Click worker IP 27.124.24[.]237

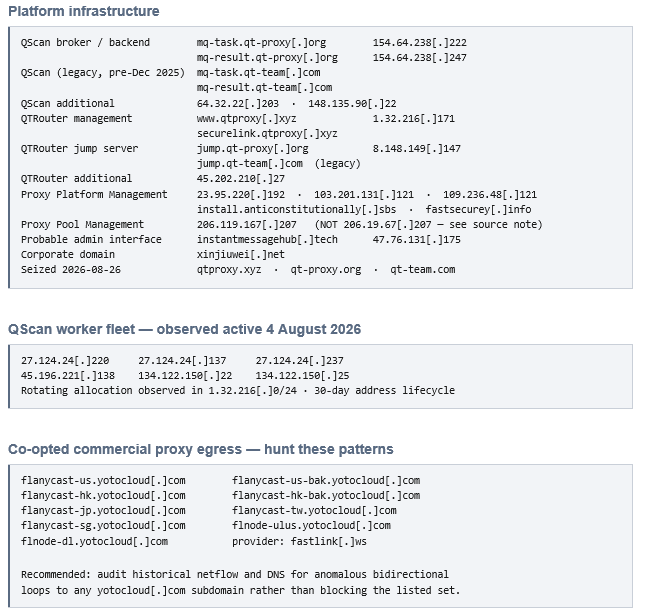point(300,361)
